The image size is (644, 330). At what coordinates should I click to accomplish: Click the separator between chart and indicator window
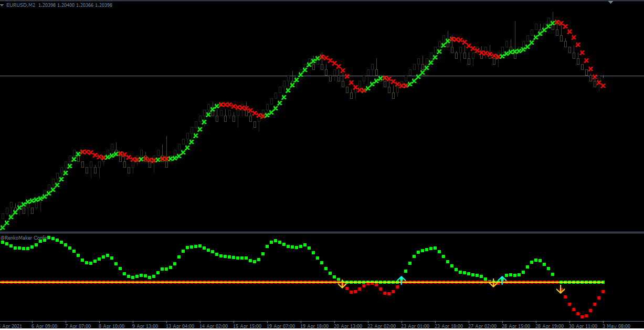pyautogui.click(x=315, y=232)
